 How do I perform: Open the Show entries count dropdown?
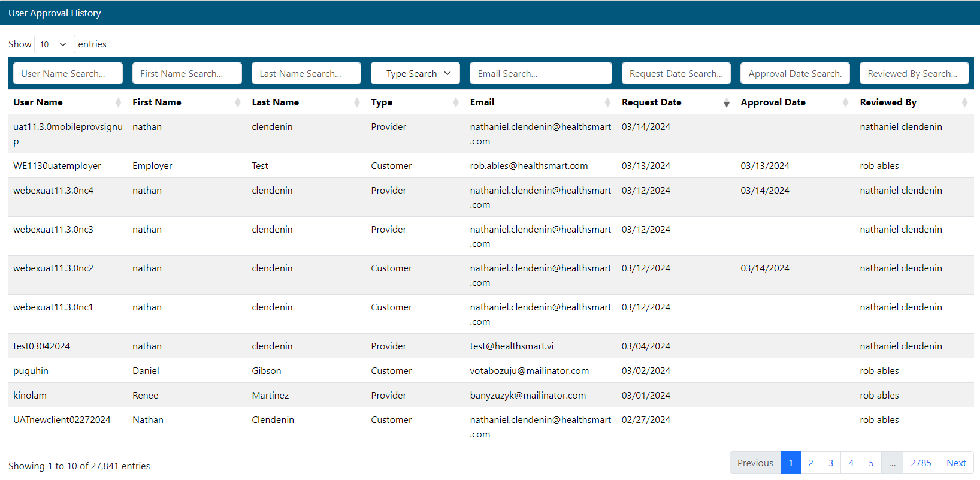54,44
